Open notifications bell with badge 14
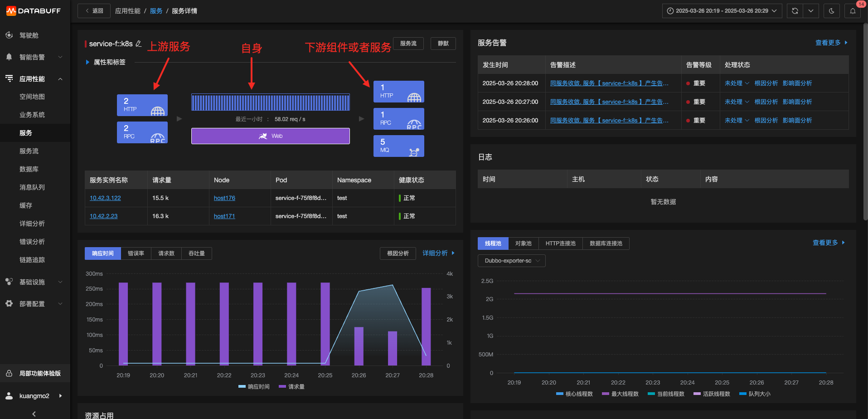Viewport: 868px width, 419px height. (853, 11)
